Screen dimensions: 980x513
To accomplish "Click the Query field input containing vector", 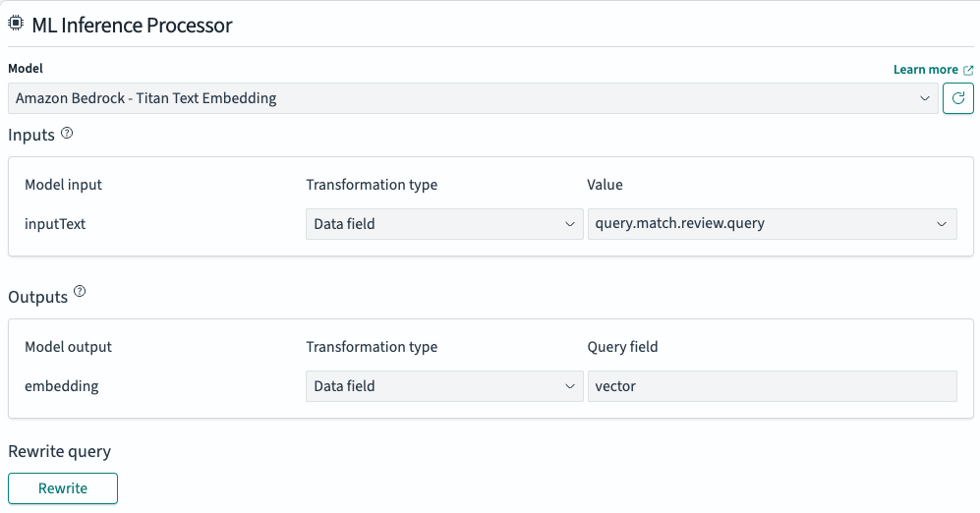I will [x=773, y=386].
